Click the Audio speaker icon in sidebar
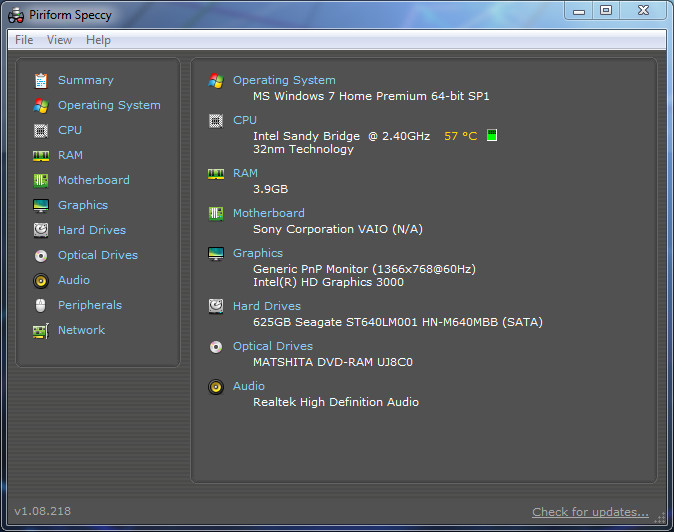 pyautogui.click(x=41, y=281)
